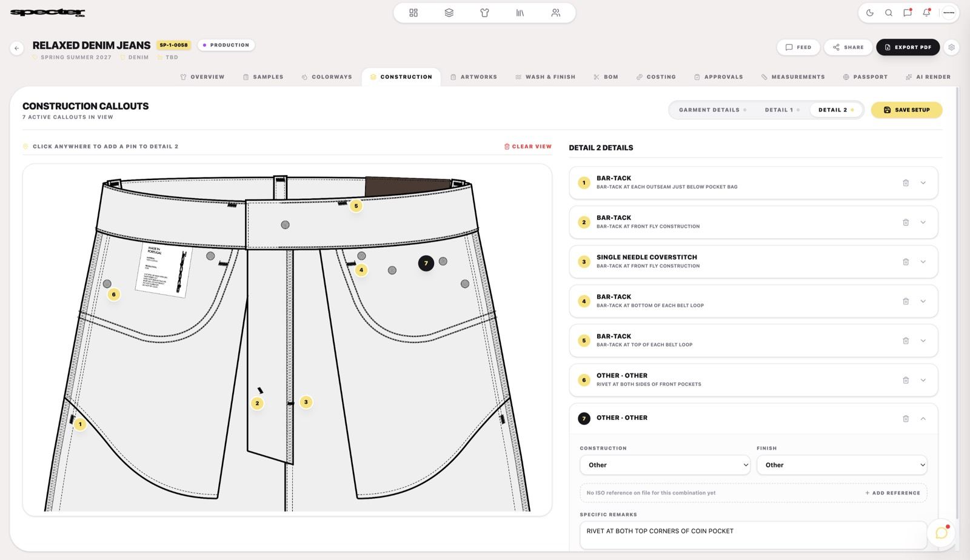Click the Export PDF button
The width and height of the screenshot is (970, 560).
point(908,47)
